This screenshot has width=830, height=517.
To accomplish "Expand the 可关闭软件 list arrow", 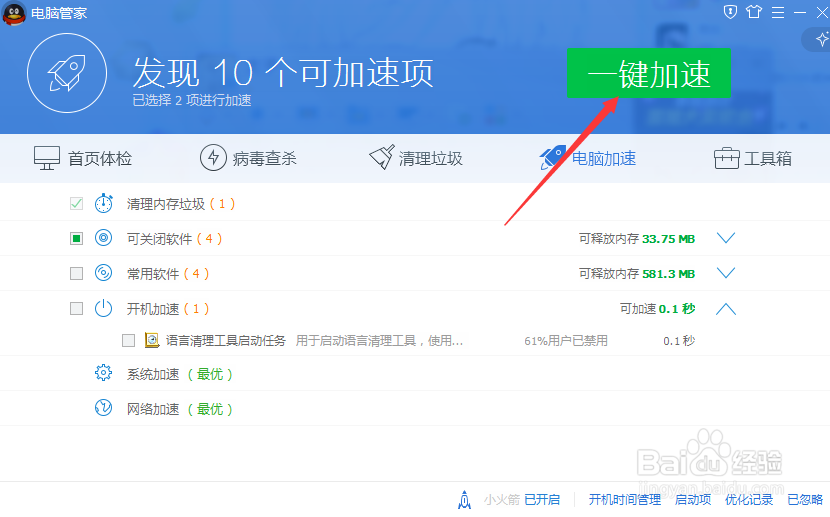I will 726,238.
